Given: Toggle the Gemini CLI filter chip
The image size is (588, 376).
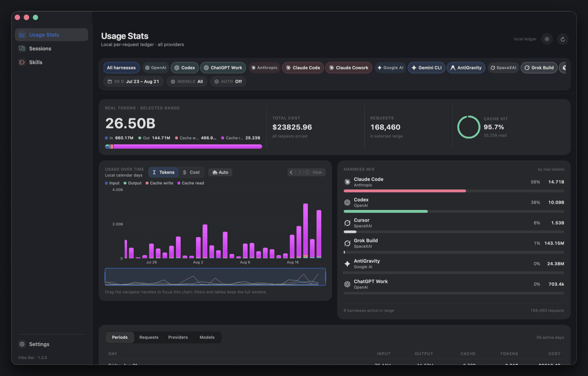Looking at the screenshot, I should (427, 68).
